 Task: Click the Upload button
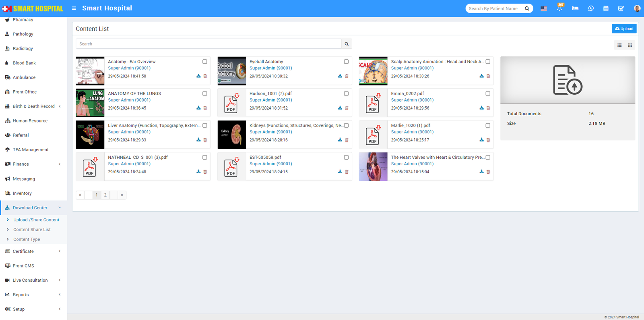[624, 29]
